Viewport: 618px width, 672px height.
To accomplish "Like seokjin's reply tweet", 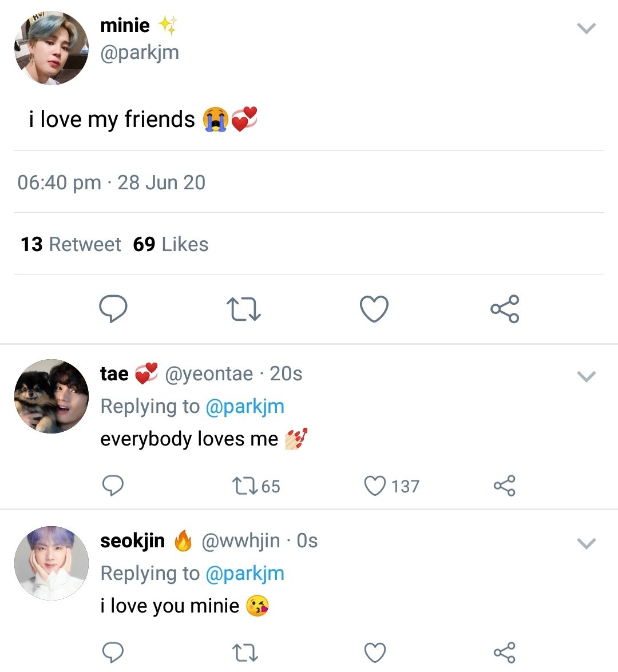I will click(375, 653).
